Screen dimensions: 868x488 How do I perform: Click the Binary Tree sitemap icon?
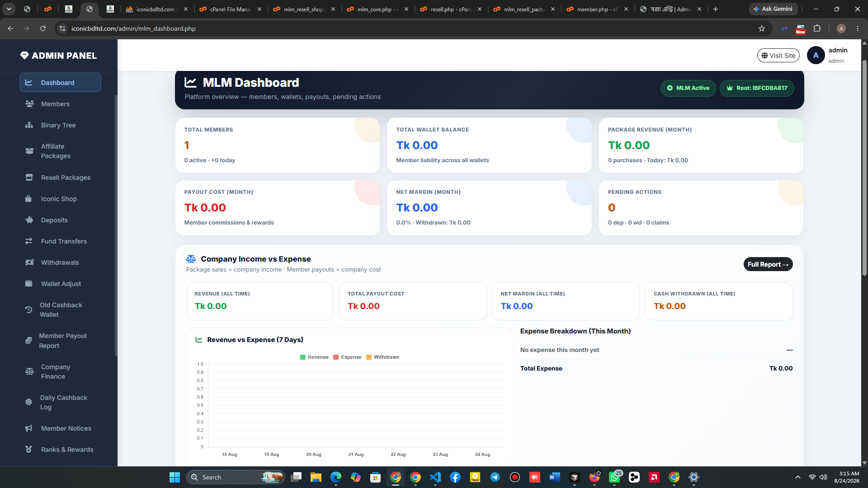pyautogui.click(x=29, y=125)
